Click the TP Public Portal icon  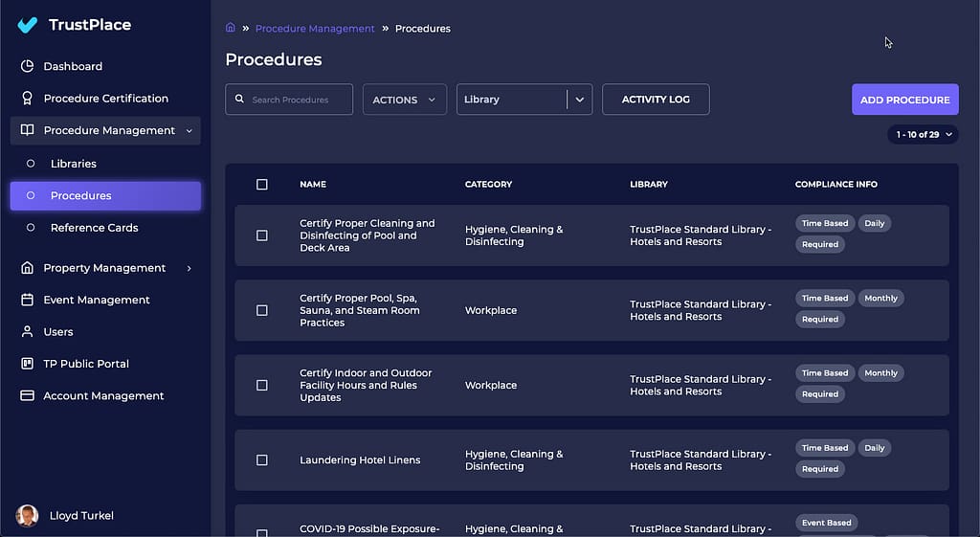(27, 363)
